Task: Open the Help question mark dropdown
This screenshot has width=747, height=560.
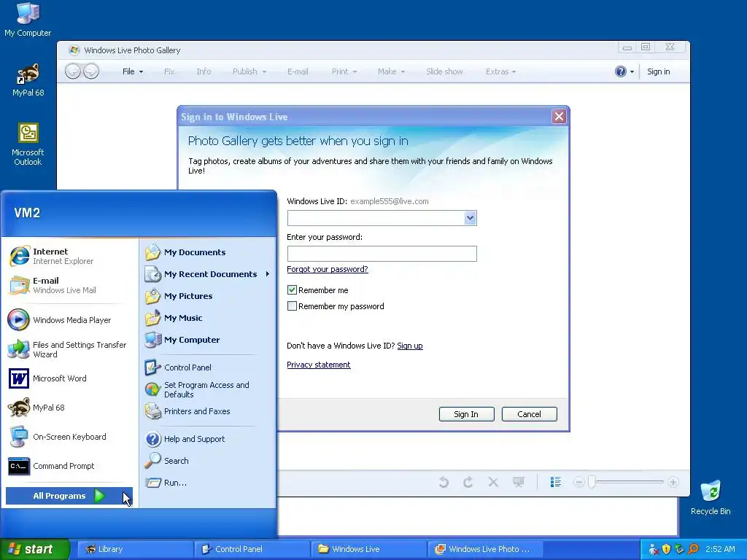Action: pyautogui.click(x=624, y=71)
